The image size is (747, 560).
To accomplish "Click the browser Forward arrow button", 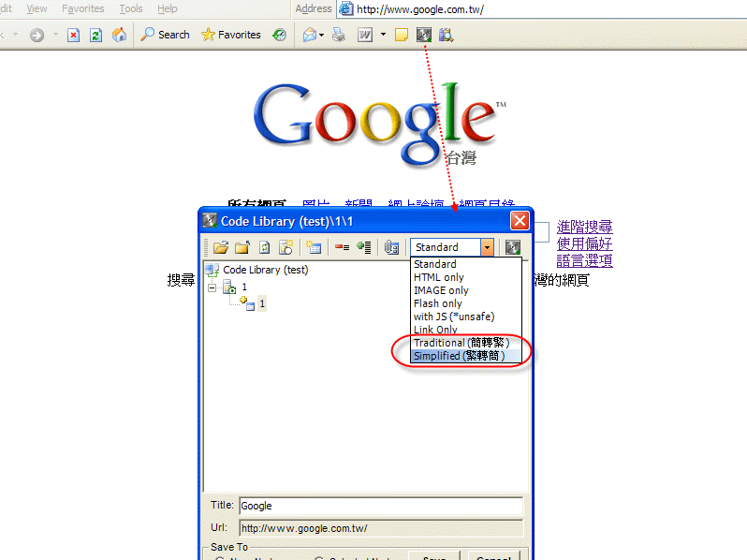I will click(x=37, y=35).
